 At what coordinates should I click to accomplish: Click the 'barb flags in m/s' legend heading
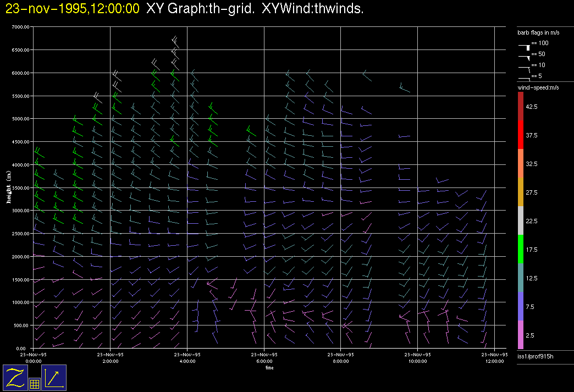point(538,33)
